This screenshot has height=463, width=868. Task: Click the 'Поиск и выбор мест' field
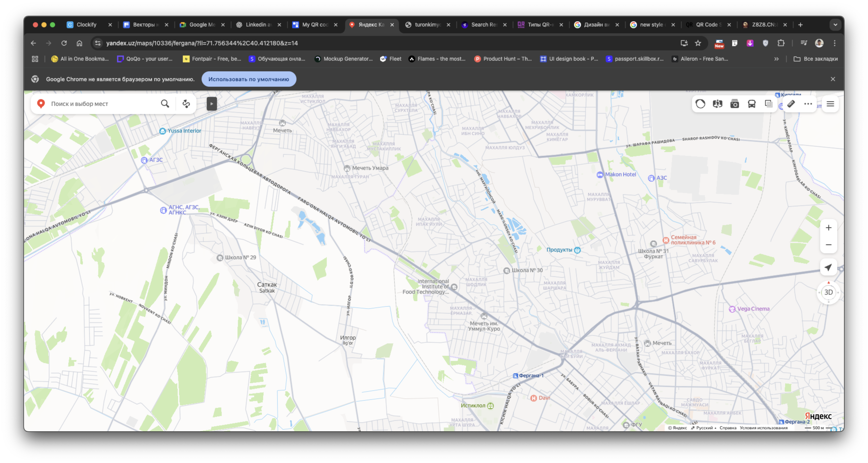pyautogui.click(x=101, y=104)
